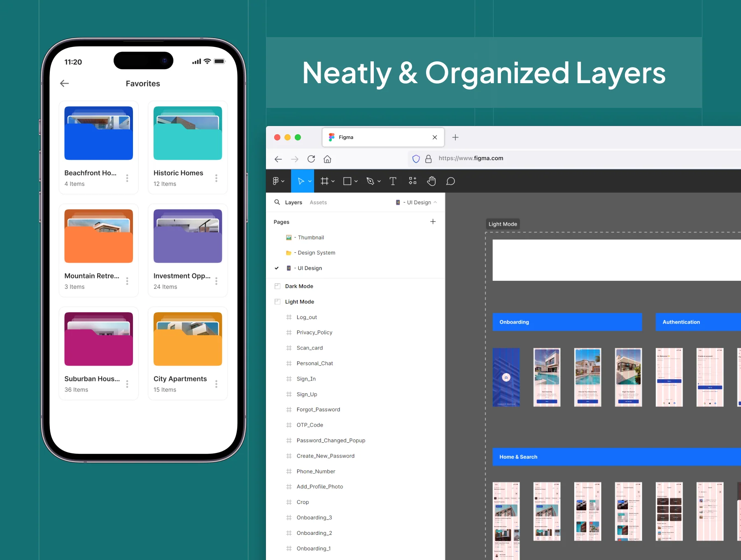Open the Investment Opp... purple folder
The image size is (741, 560).
[x=188, y=236]
